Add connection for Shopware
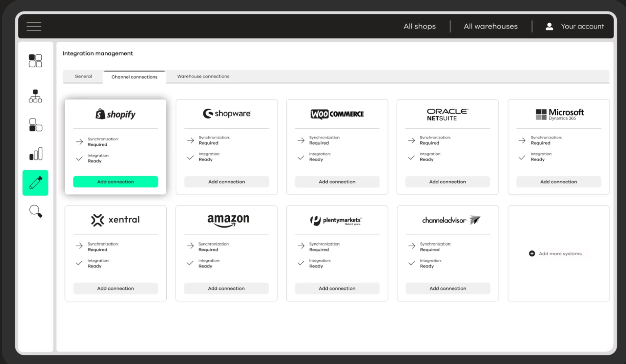Screen dimensions: 626x364 227,182
